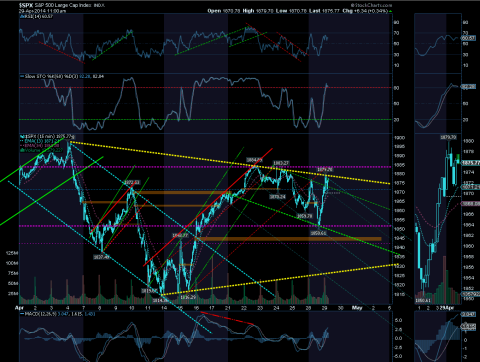The height and width of the screenshot is (362, 480).
Task: Click the Apr label on the date axis
Action: coord(19,308)
